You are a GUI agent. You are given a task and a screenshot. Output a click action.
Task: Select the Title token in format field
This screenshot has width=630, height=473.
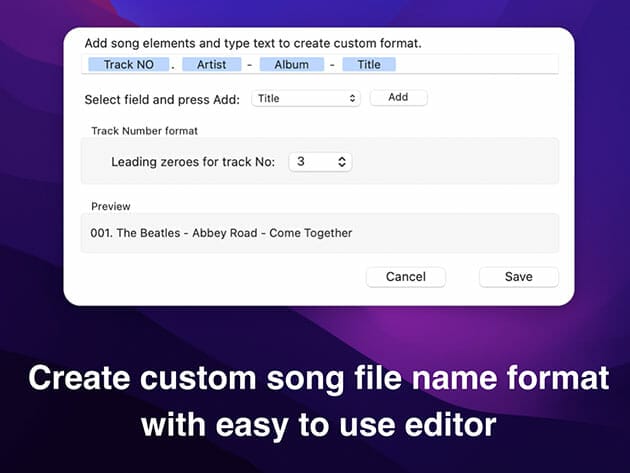coord(369,64)
